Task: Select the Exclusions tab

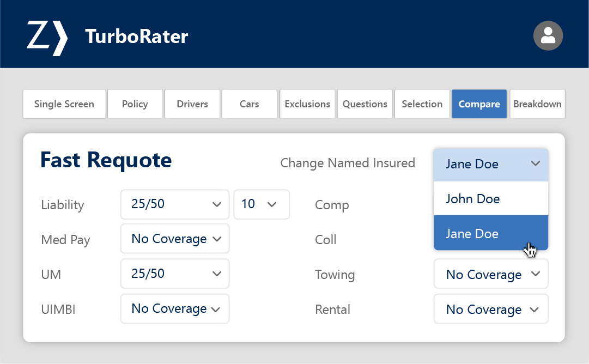Action: (x=307, y=104)
